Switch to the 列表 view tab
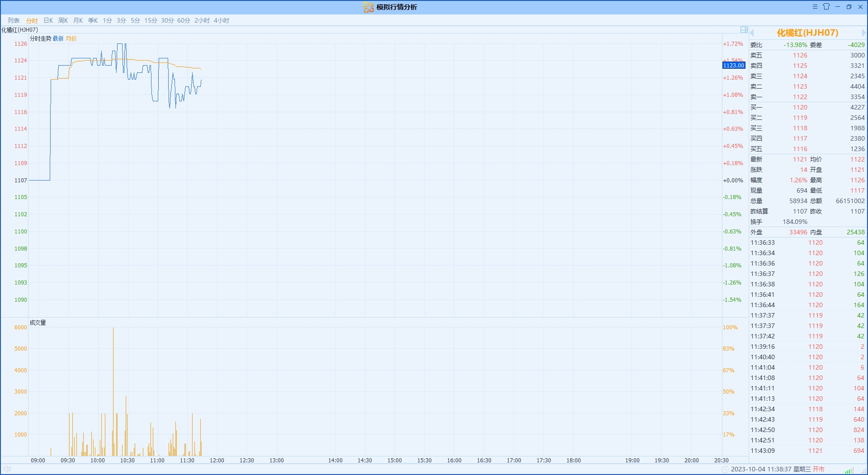Screen dimensions: 868x475 pyautogui.click(x=14, y=20)
